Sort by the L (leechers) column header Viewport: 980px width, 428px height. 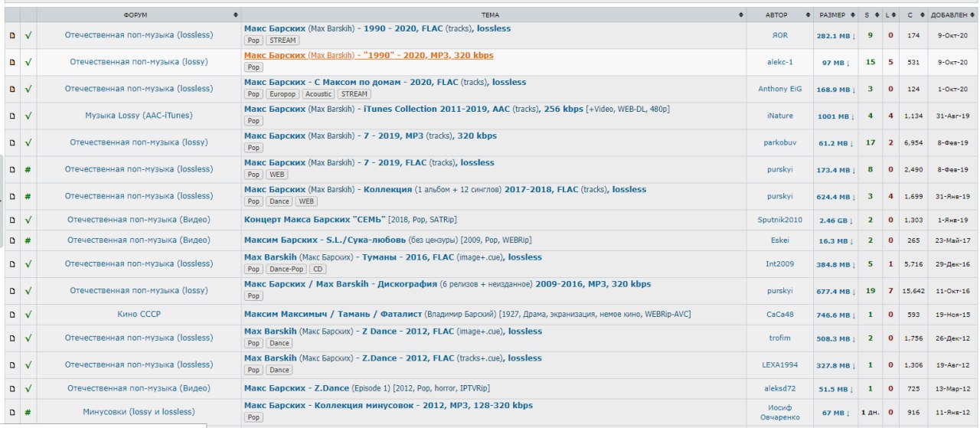(x=890, y=15)
